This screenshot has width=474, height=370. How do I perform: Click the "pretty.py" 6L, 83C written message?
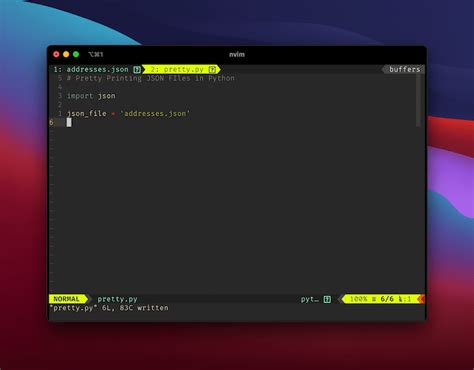(x=109, y=308)
